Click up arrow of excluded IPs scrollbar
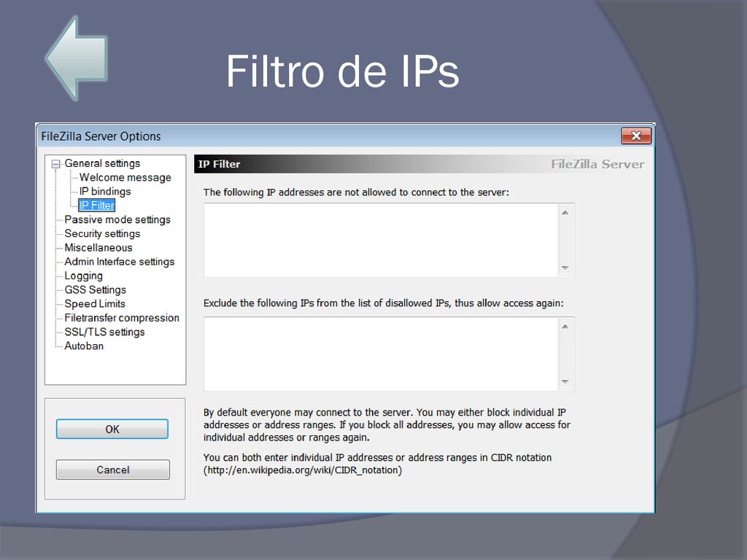The width and height of the screenshot is (747, 560). click(x=565, y=327)
